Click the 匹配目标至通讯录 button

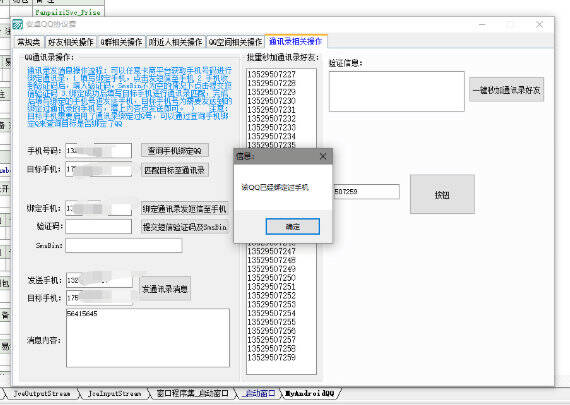coord(175,170)
